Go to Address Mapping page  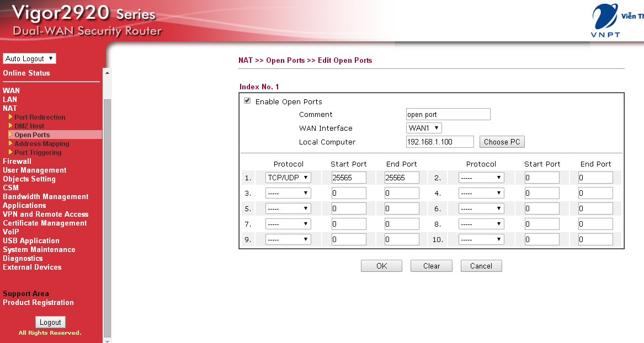(42, 143)
